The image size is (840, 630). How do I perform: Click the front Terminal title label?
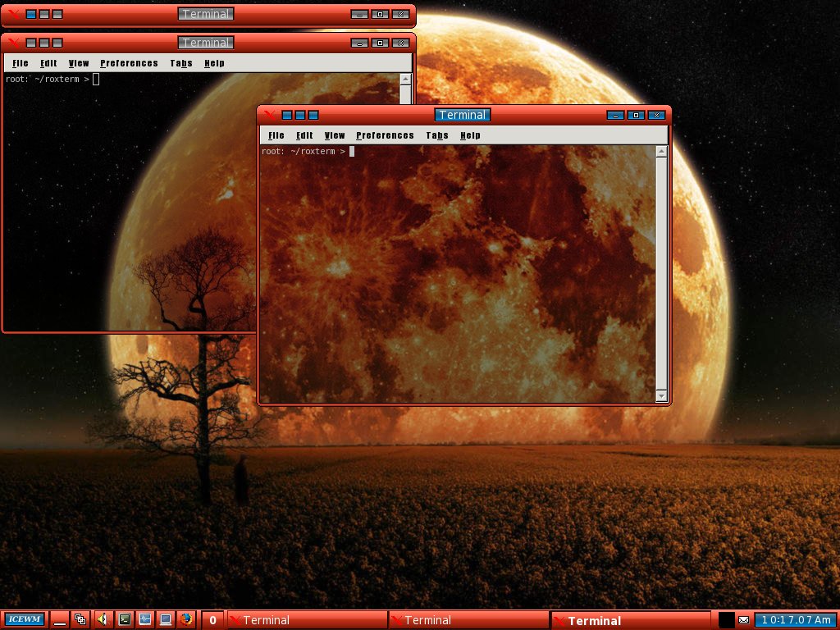[x=463, y=115]
